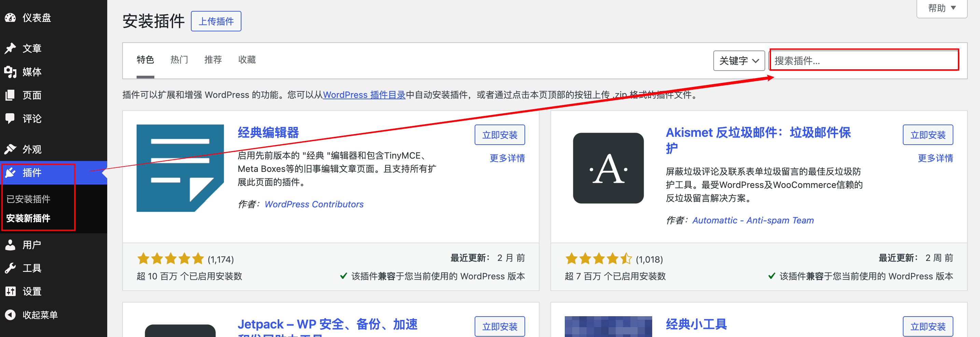Open the 经典编辑器 plugin title

pyautogui.click(x=268, y=132)
